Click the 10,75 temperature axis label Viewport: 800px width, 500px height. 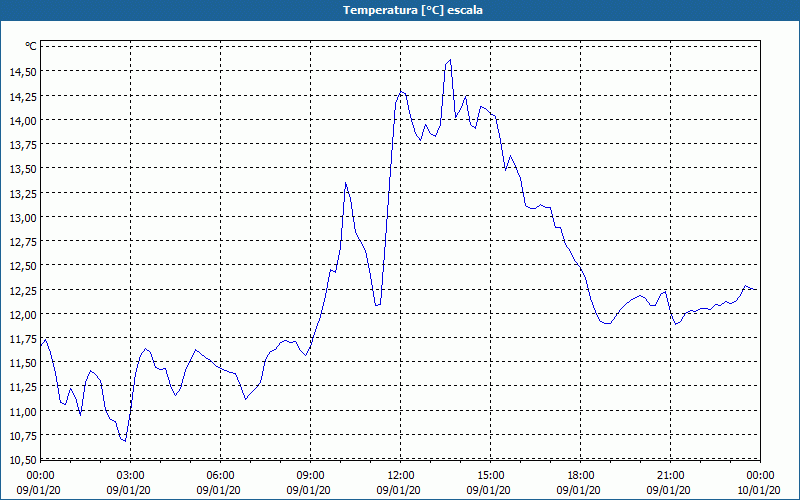tap(23, 436)
